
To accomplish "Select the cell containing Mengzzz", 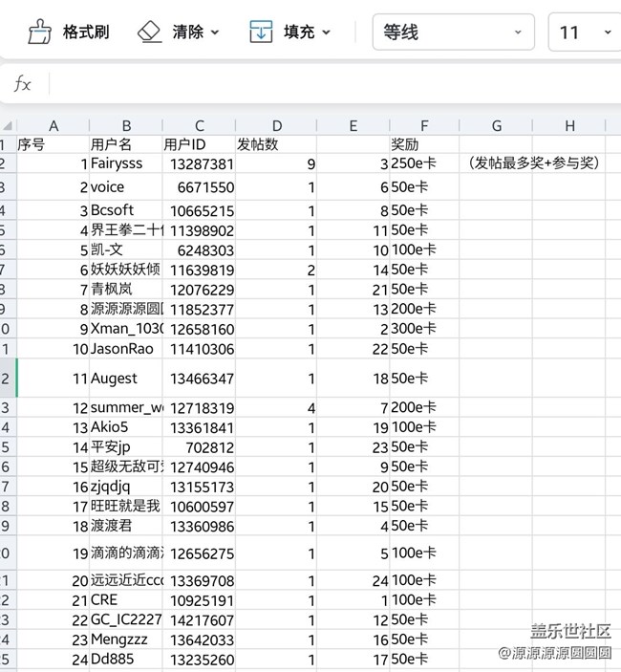I will click(x=125, y=639).
